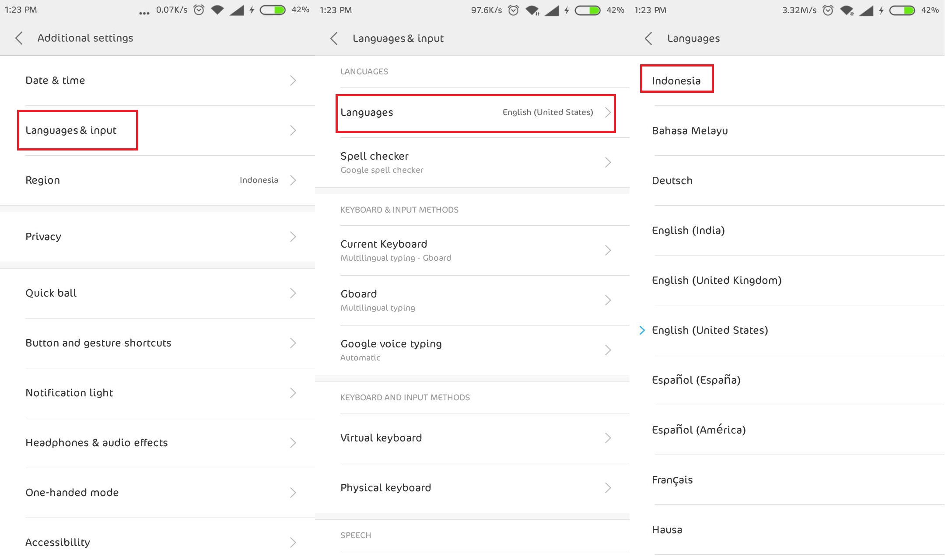Viewport: 945px width, 560px height.
Task: Select Deutsch from language list
Action: [672, 181]
